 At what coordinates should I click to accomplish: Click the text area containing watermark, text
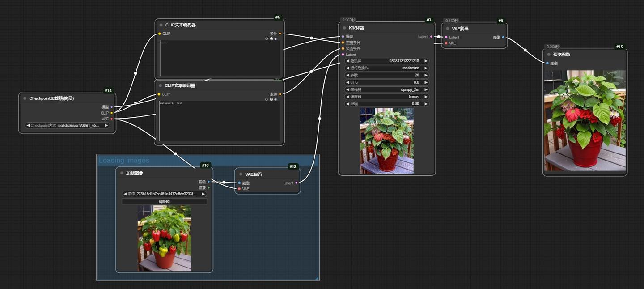pos(219,121)
